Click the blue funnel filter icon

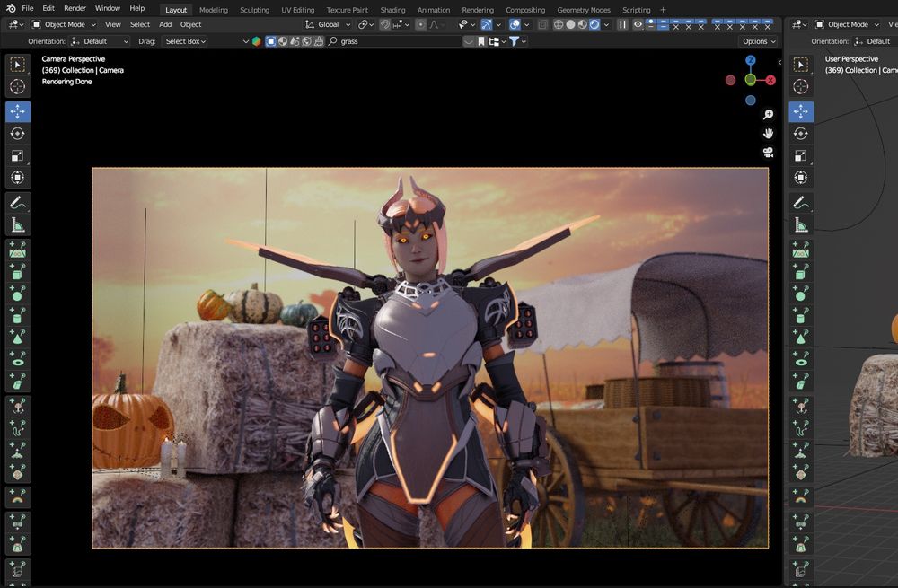click(x=514, y=41)
